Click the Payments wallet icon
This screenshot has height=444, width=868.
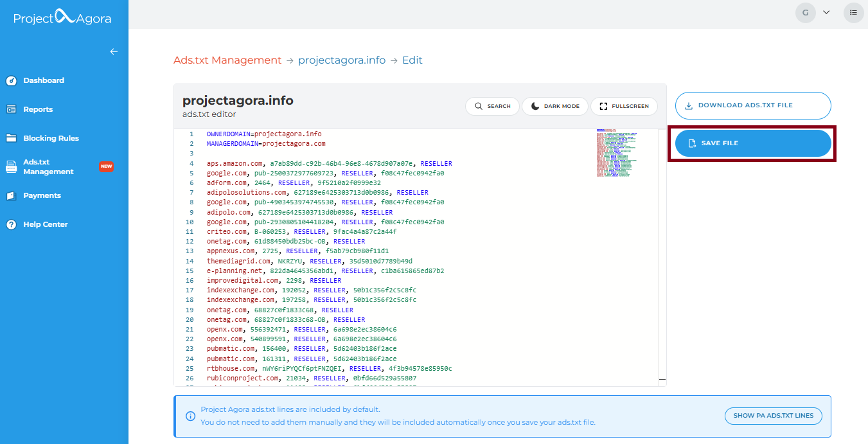(x=11, y=195)
